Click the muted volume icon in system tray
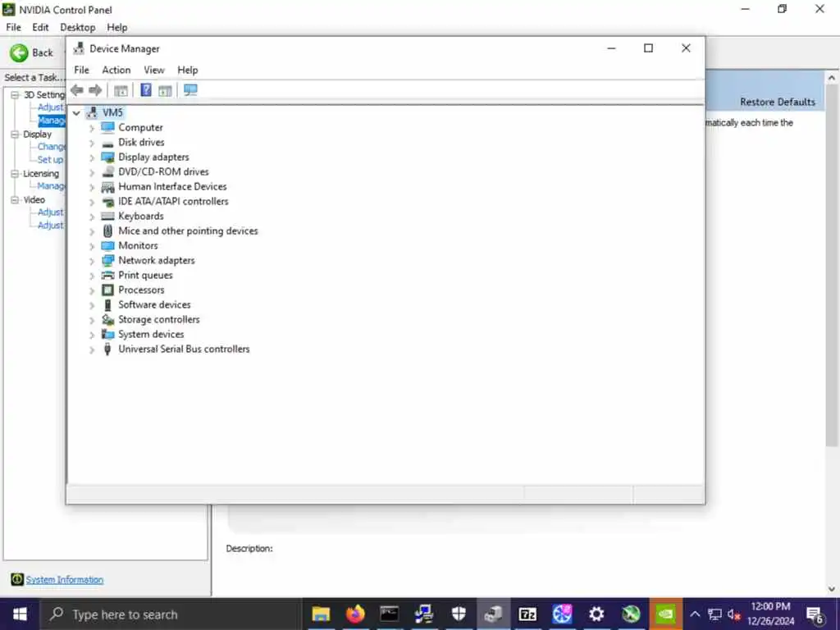The width and height of the screenshot is (840, 630). tap(734, 614)
